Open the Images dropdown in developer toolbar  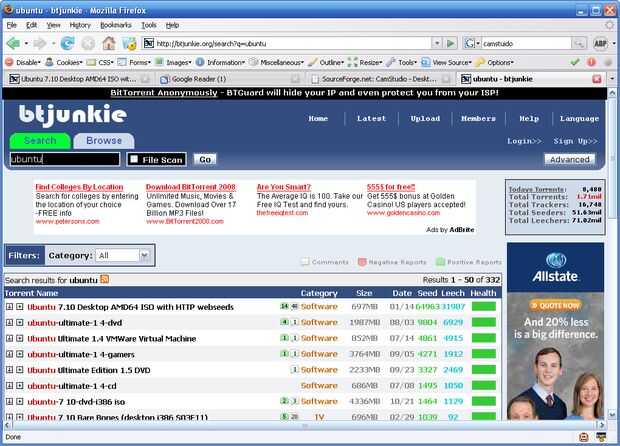pyautogui.click(x=173, y=62)
